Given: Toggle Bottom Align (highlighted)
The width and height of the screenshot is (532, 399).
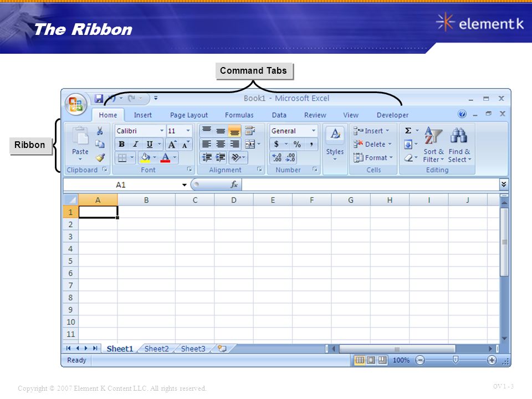Looking at the screenshot, I should coord(234,131).
